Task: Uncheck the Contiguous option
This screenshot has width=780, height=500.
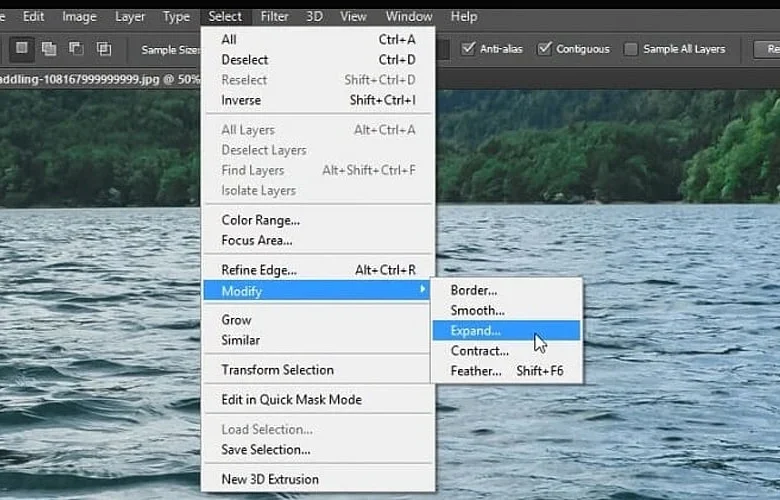Action: (x=545, y=49)
